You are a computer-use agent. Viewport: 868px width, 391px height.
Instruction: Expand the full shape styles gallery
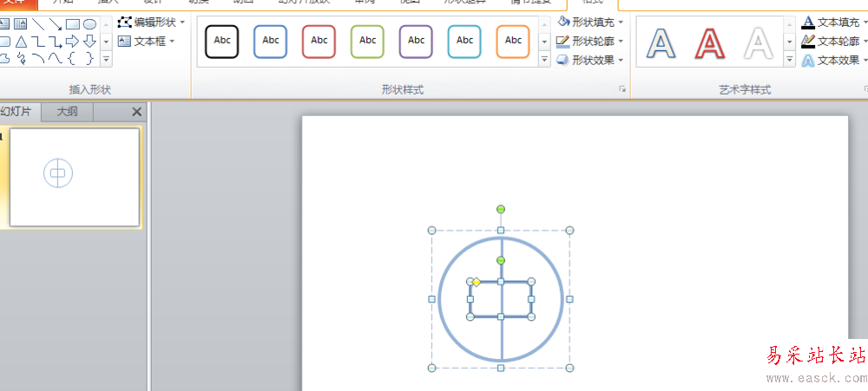pos(545,58)
